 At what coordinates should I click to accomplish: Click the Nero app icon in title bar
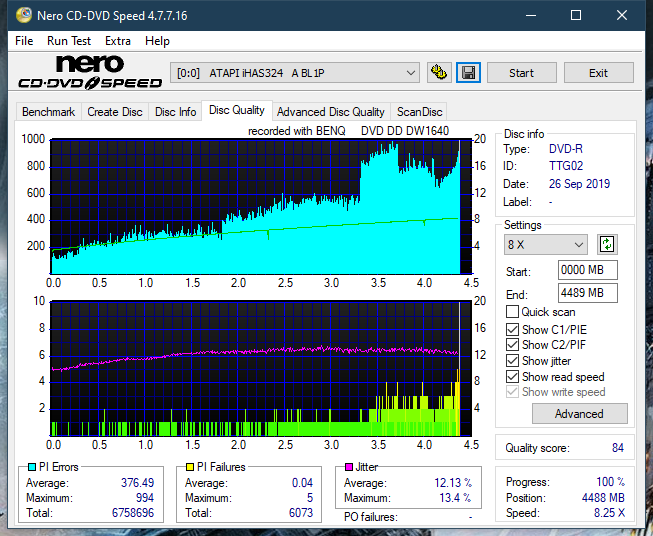24,15
